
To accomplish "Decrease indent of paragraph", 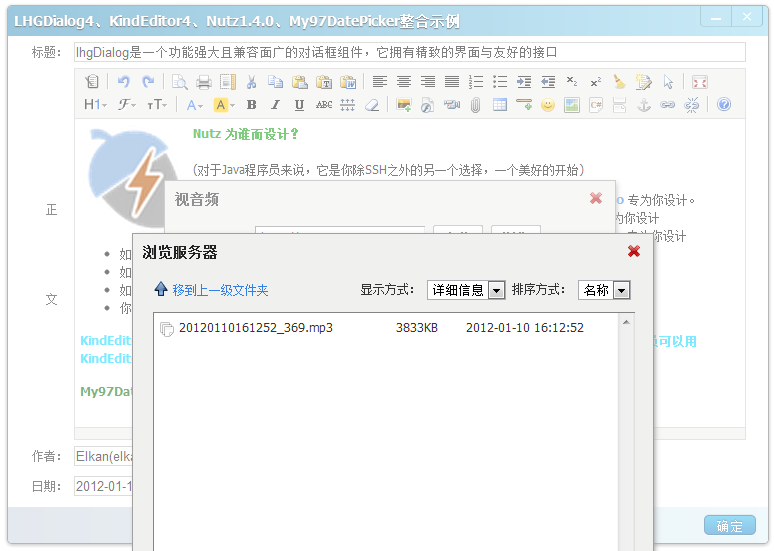I will click(548, 81).
